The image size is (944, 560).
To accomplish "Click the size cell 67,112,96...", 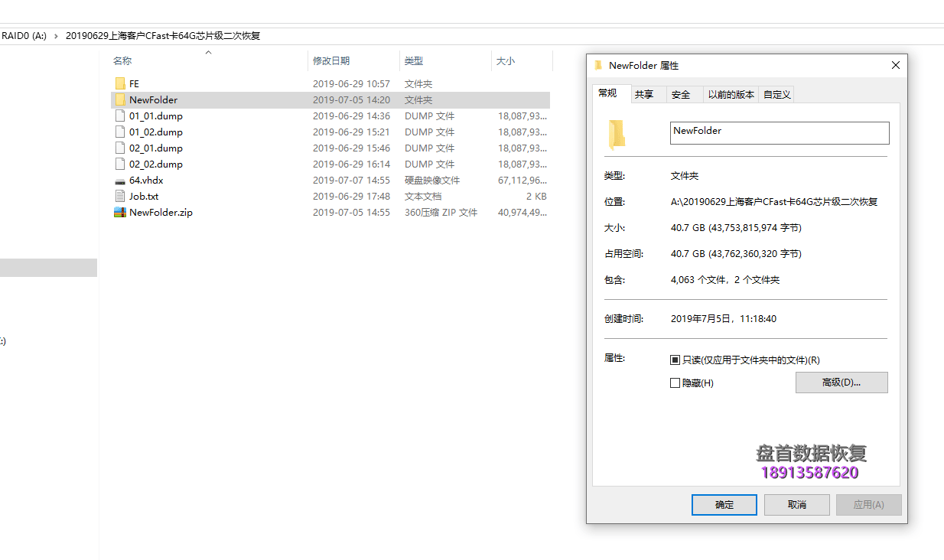I will 522,180.
